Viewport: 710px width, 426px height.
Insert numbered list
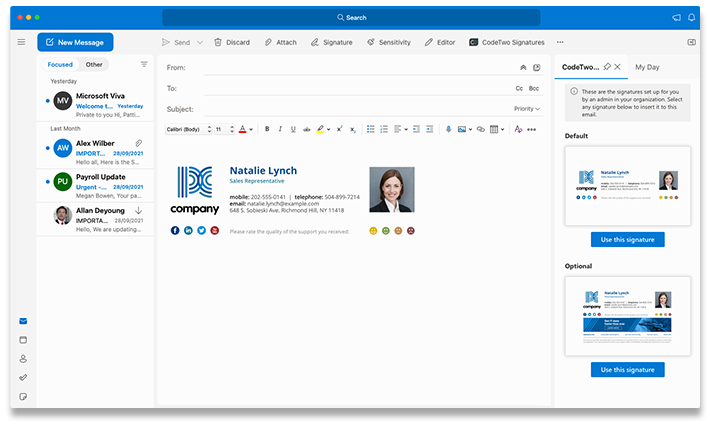point(384,129)
